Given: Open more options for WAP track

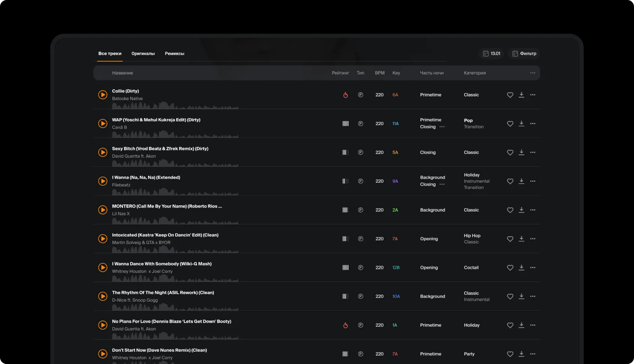Looking at the screenshot, I should point(533,124).
